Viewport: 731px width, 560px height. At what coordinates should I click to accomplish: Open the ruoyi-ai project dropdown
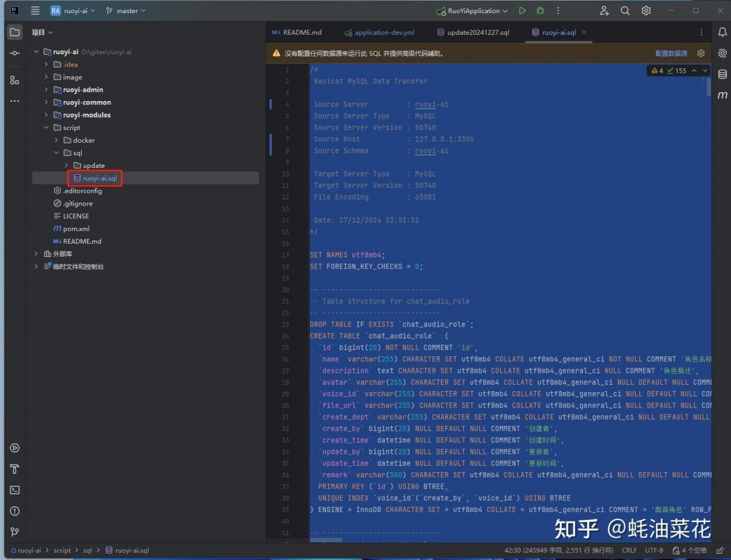click(73, 11)
